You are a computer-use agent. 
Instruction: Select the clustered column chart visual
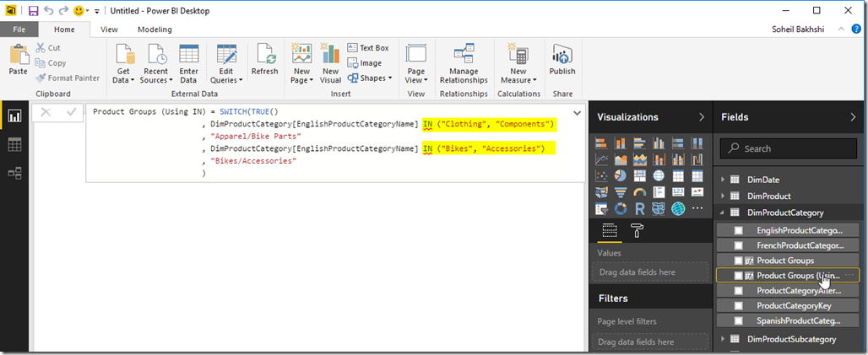click(x=659, y=143)
